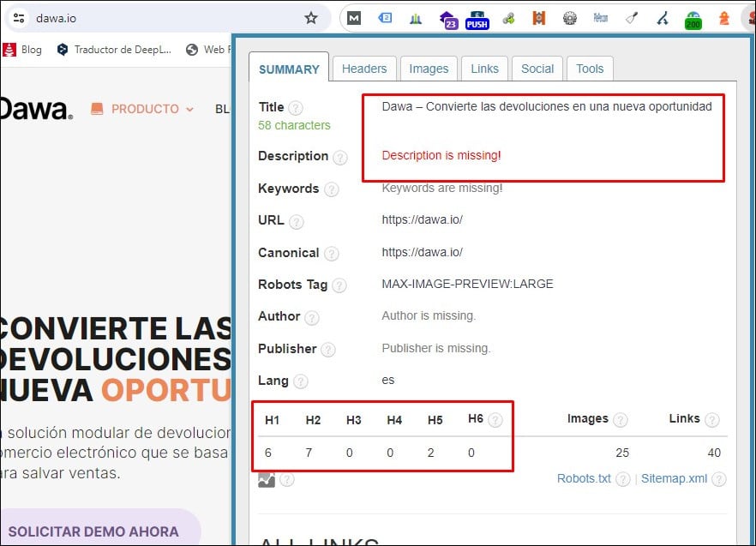Click the site information icon in address bar
Image resolution: width=756 pixels, height=546 pixels.
[19, 18]
